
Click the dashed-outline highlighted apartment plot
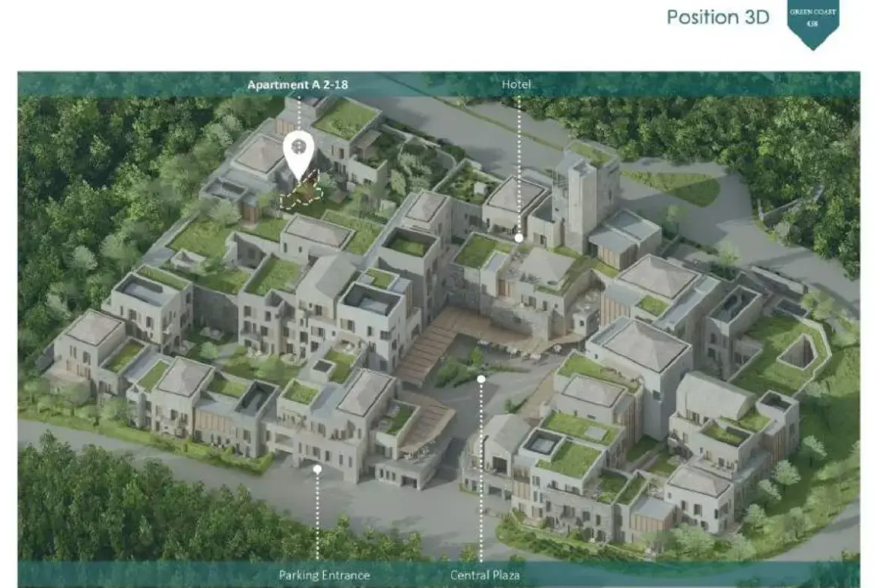click(x=301, y=193)
